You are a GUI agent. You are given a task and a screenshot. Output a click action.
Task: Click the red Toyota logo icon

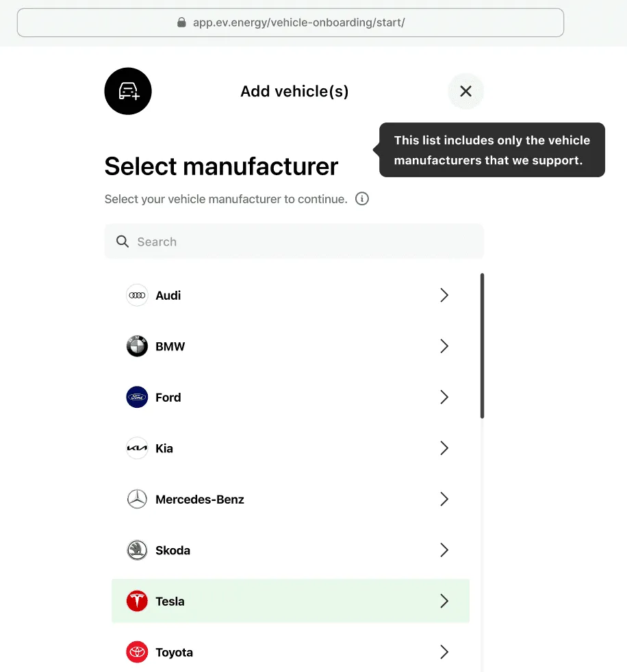(x=137, y=652)
